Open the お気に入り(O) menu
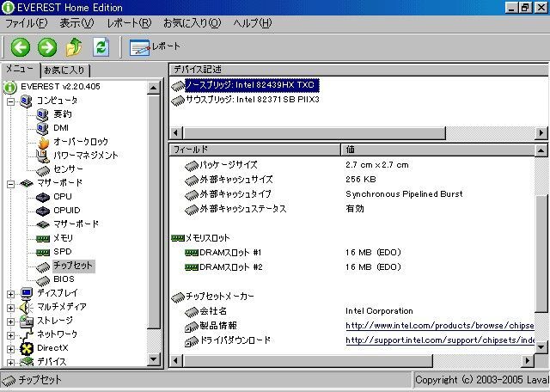Screen dimensions: 550x392 pyautogui.click(x=192, y=23)
